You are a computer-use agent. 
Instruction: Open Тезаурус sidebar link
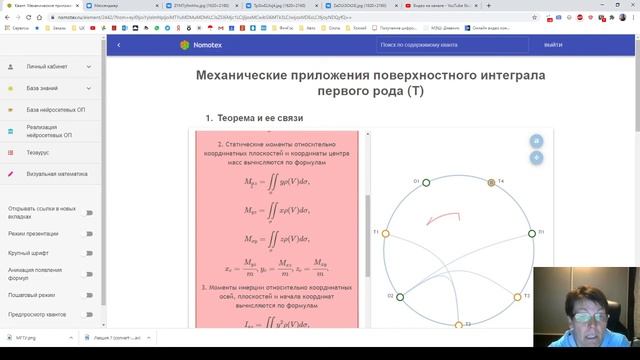[x=38, y=152]
